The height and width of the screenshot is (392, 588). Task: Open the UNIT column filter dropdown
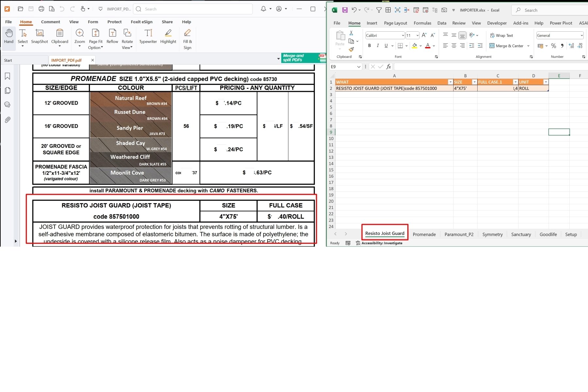click(546, 82)
